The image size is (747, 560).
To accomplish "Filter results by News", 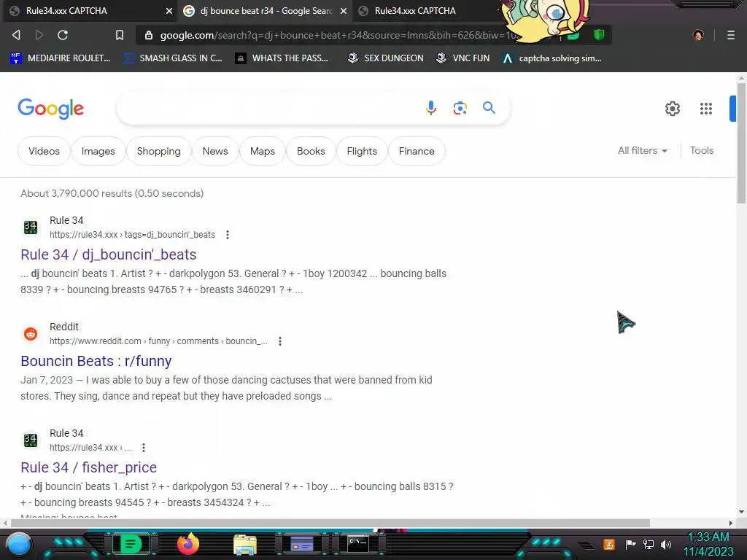I will [215, 151].
